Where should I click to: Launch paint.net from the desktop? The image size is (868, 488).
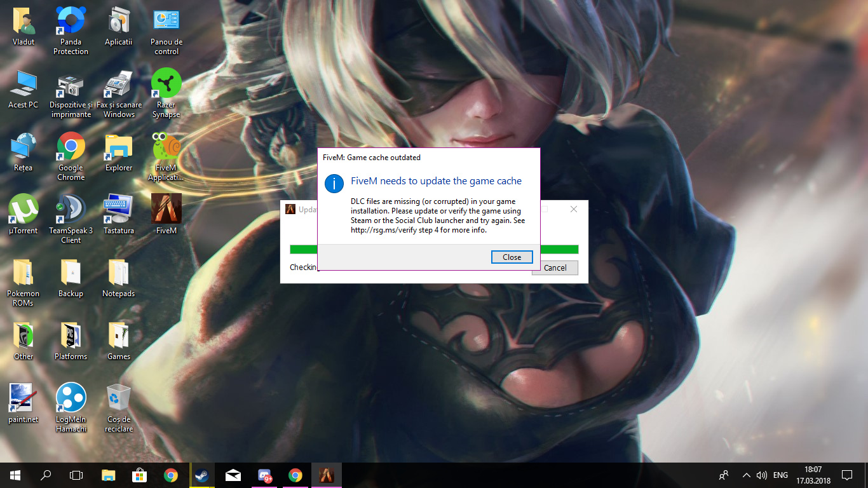(x=24, y=403)
